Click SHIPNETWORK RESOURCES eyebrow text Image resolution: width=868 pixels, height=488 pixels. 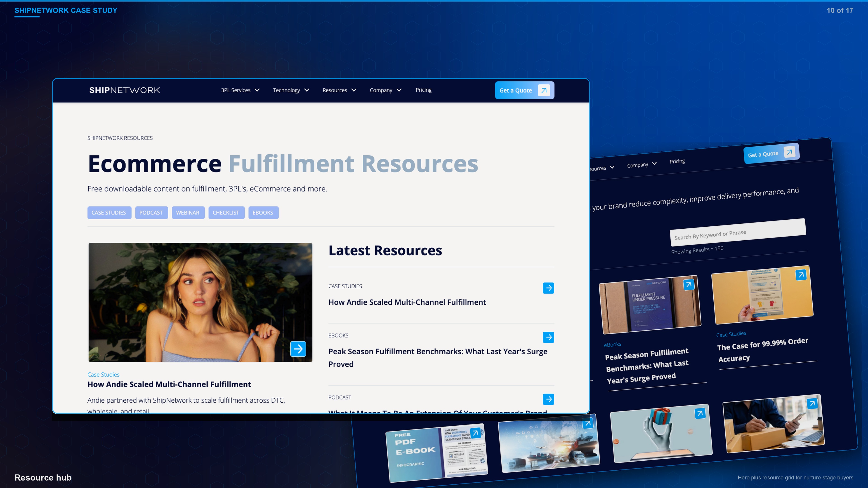pos(120,138)
